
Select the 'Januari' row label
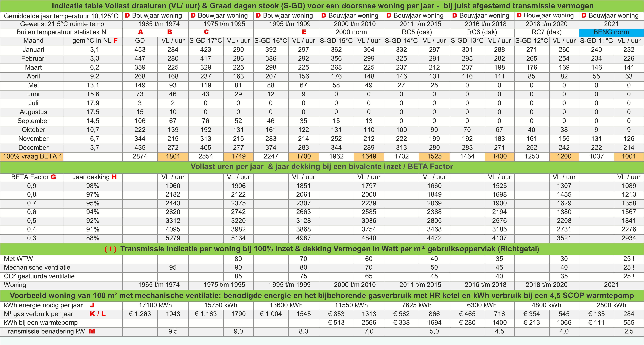coord(32,50)
